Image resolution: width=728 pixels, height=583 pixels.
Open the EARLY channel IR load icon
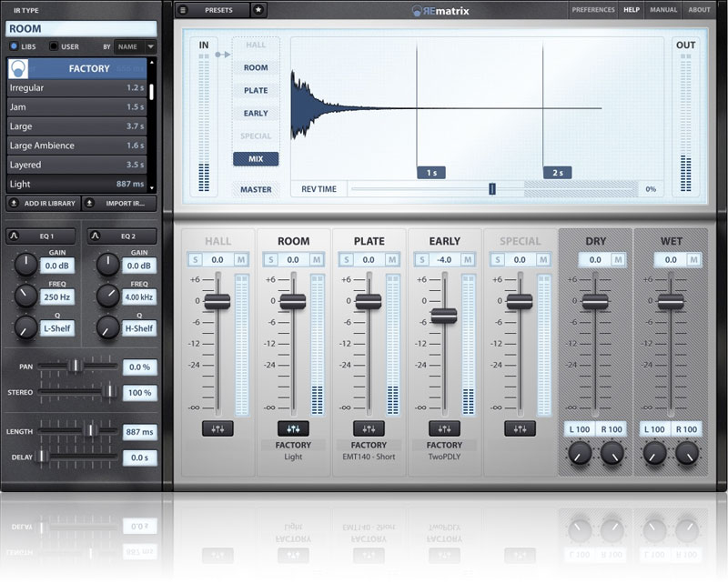(444, 429)
